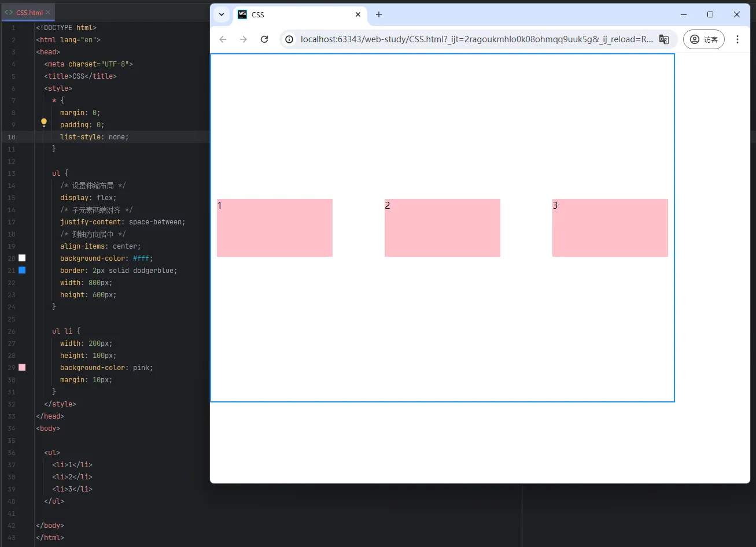Open the Chrome three-dot menu

(x=737, y=39)
